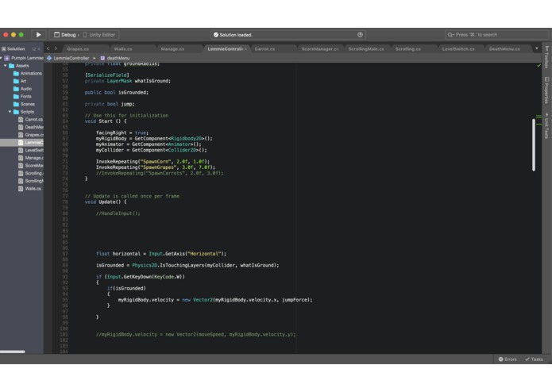Navigate forward with the right arrow
The width and height of the screenshot is (552, 392).
56,48
